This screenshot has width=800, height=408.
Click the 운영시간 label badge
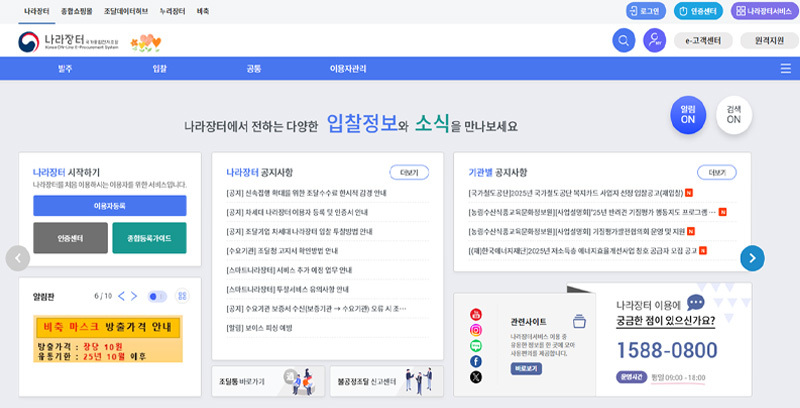631,377
